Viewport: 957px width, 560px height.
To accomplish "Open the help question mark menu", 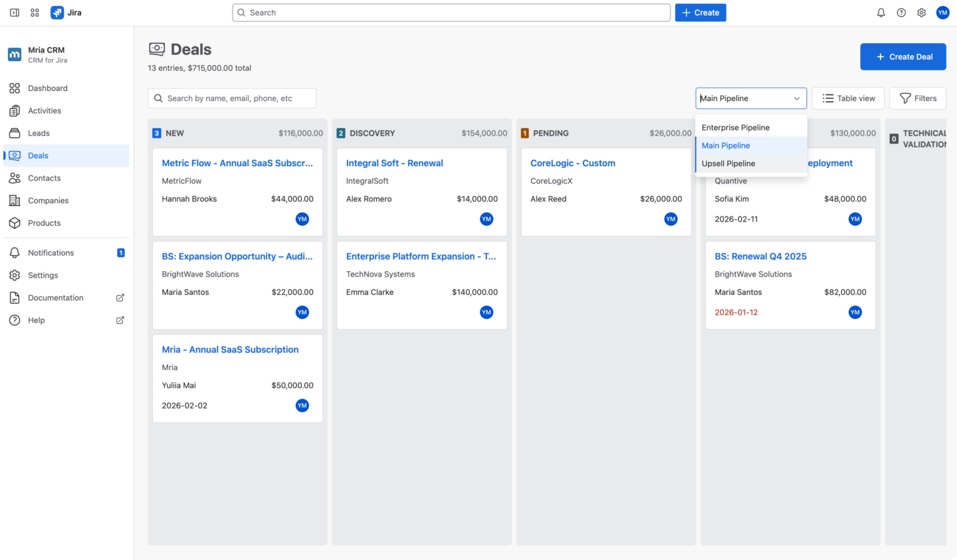I will pos(901,12).
